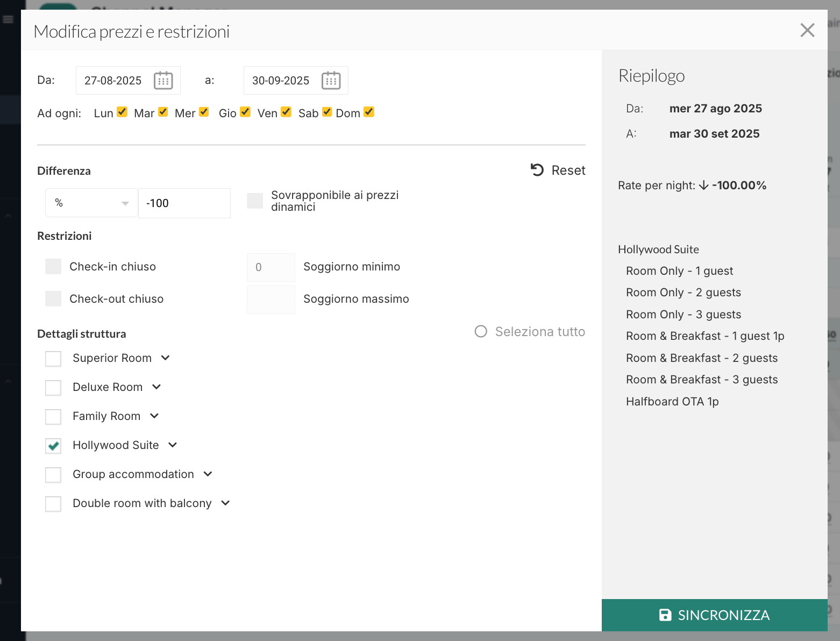
Task: Uncheck the Dom weekday checkbox
Action: 369,112
